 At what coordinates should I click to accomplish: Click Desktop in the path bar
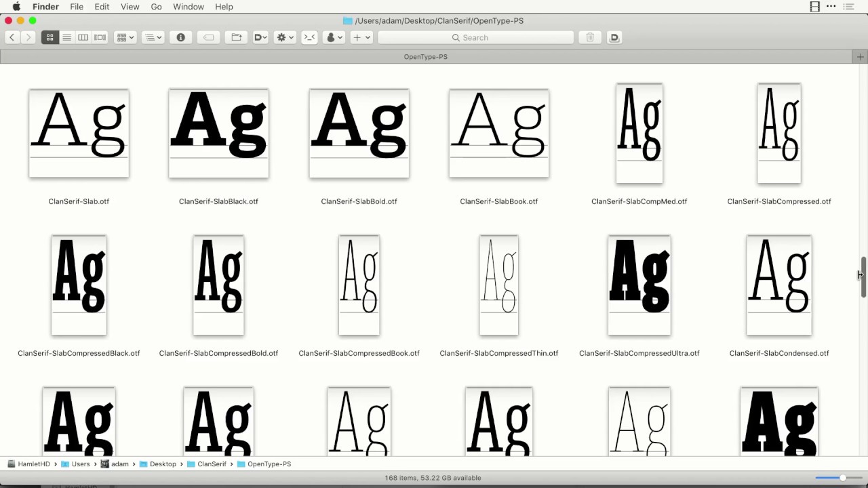157,464
